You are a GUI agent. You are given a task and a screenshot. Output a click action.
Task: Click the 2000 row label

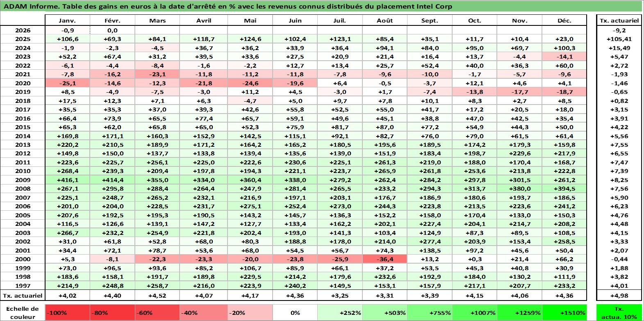(x=23, y=259)
